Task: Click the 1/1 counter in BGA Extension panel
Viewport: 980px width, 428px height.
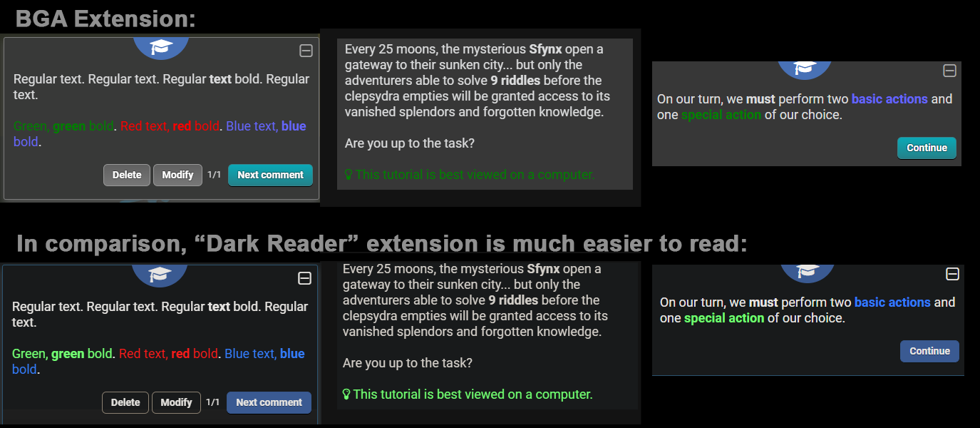Action: click(x=215, y=175)
